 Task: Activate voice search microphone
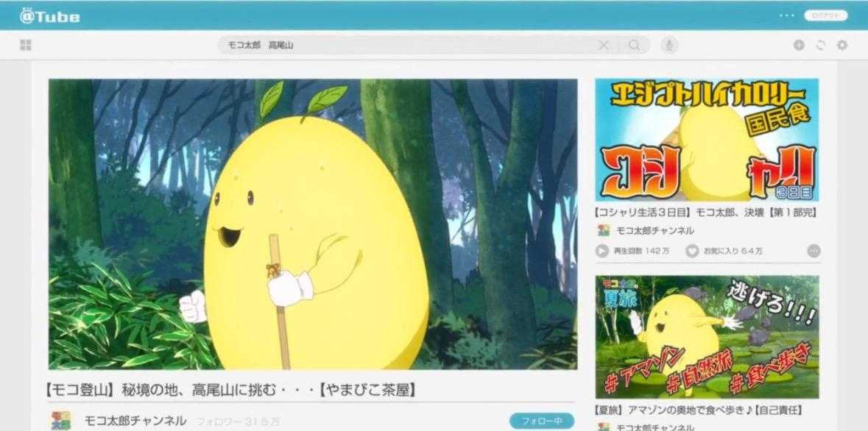pyautogui.click(x=669, y=46)
